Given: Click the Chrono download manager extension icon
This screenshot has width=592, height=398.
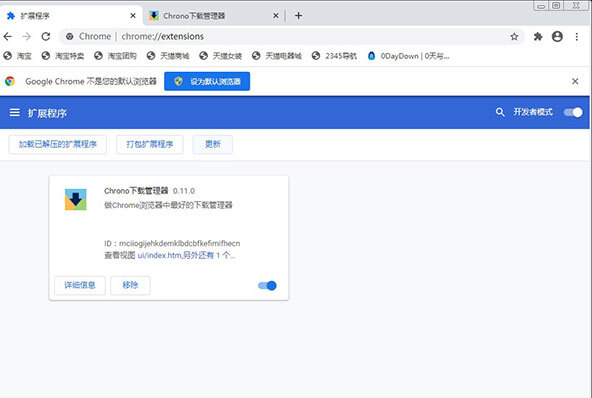Looking at the screenshot, I should click(76, 199).
